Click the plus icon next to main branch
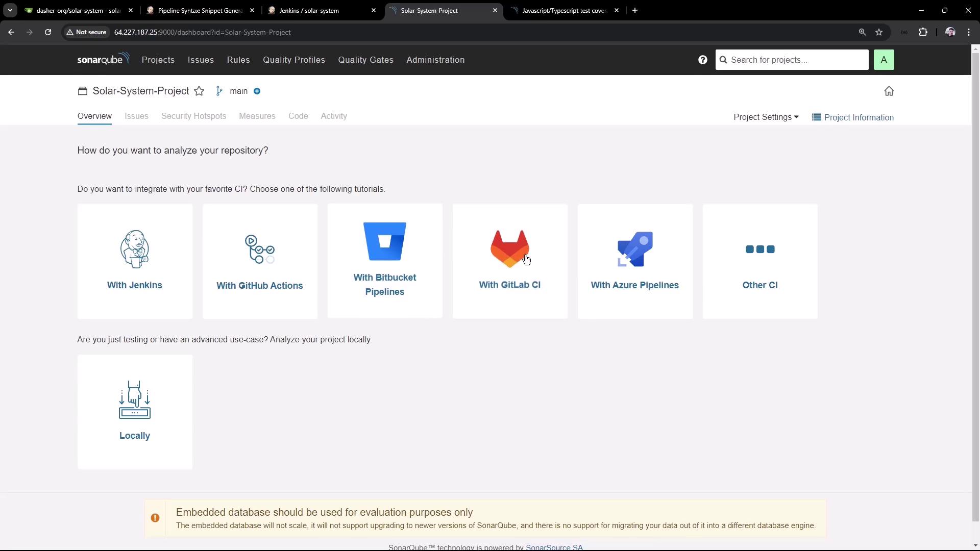Image resolution: width=980 pixels, height=551 pixels. tap(257, 91)
